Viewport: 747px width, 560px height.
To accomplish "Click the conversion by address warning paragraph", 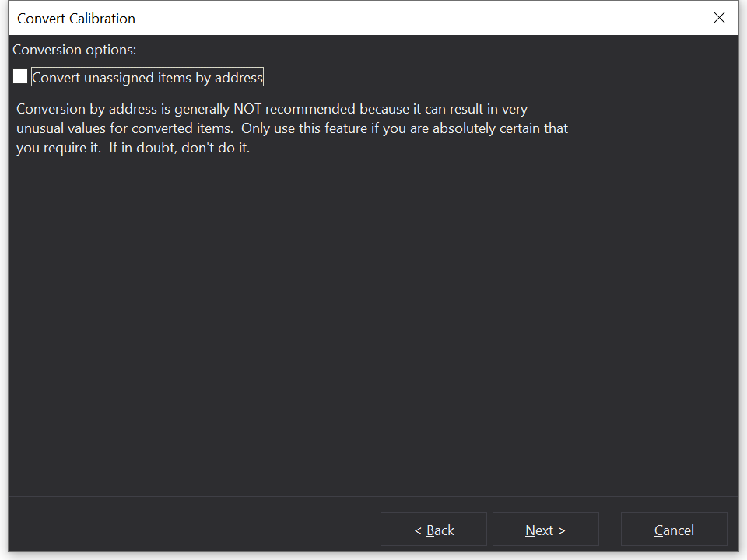I will pos(292,128).
